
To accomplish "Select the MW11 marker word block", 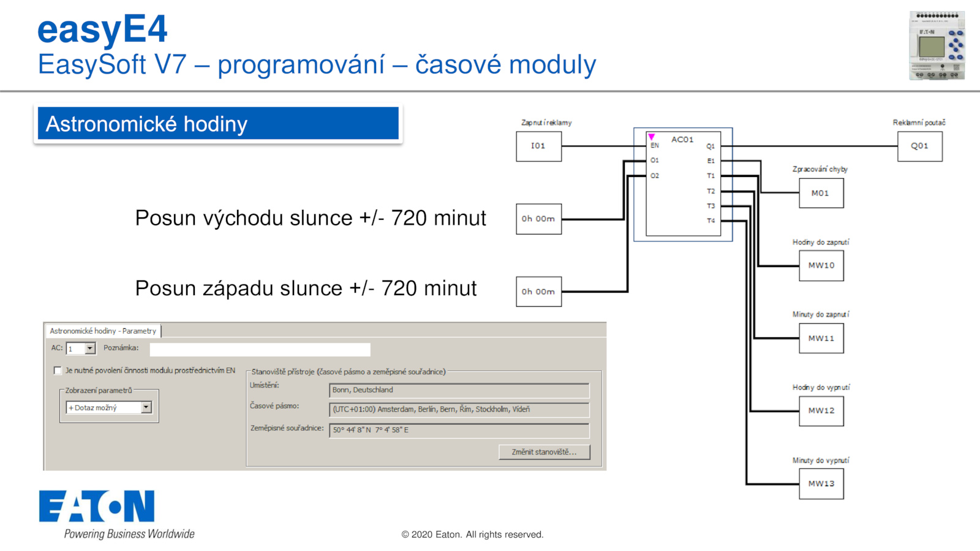I will (x=821, y=338).
